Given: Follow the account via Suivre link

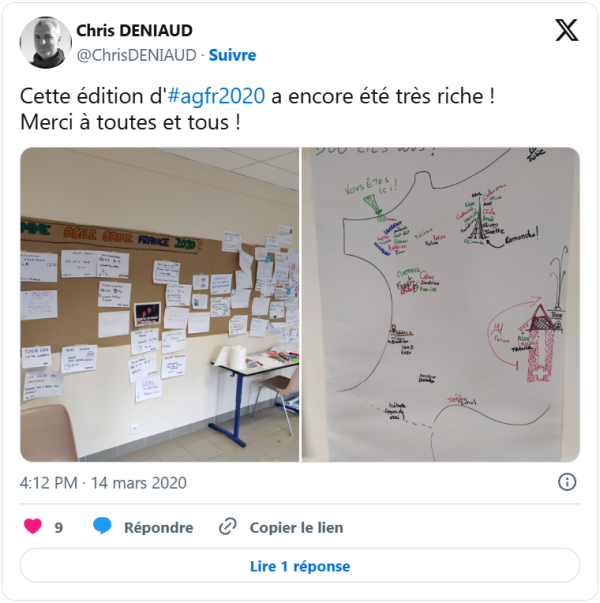Looking at the screenshot, I should 232,55.
